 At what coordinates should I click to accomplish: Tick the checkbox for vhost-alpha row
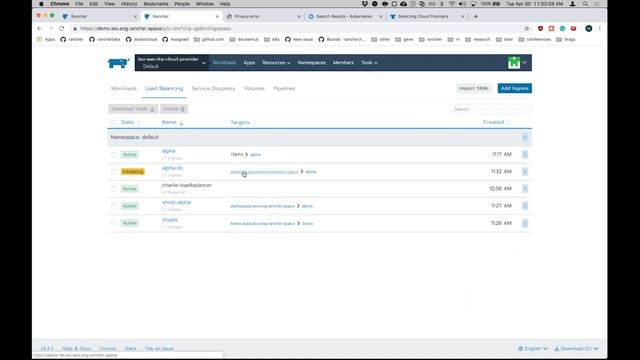click(x=113, y=206)
